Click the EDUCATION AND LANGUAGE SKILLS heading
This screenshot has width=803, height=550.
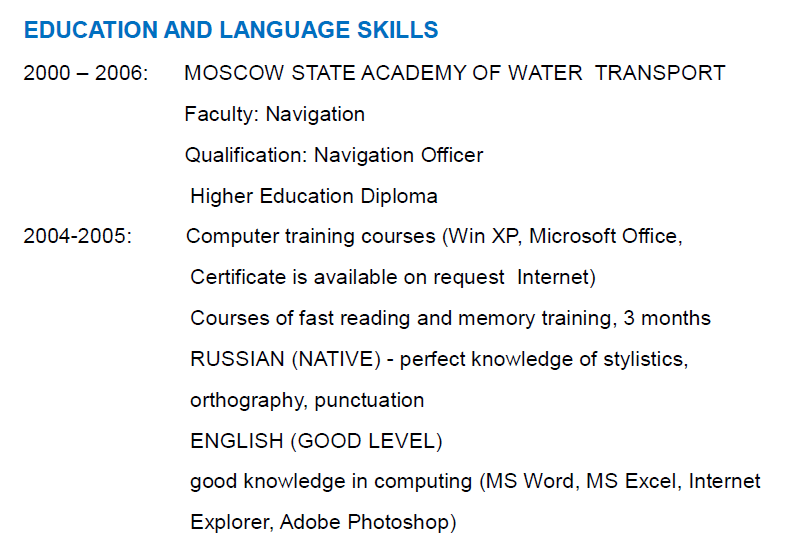pos(230,30)
